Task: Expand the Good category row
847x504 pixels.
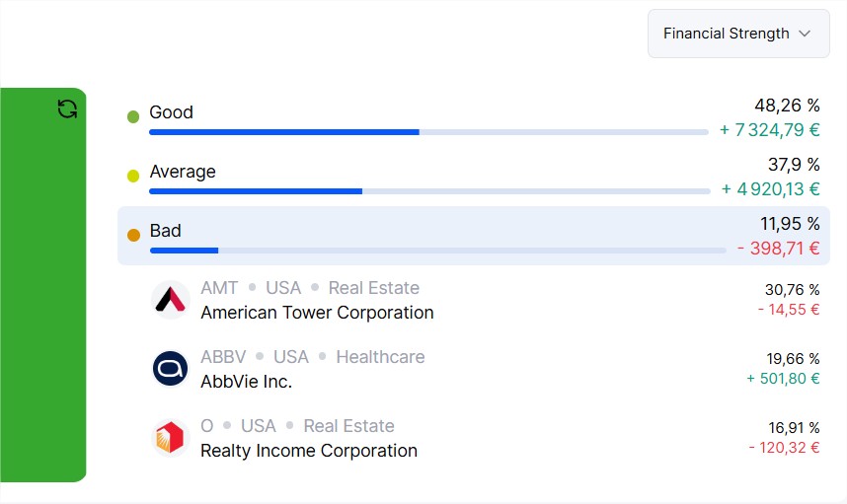Action: point(474,117)
